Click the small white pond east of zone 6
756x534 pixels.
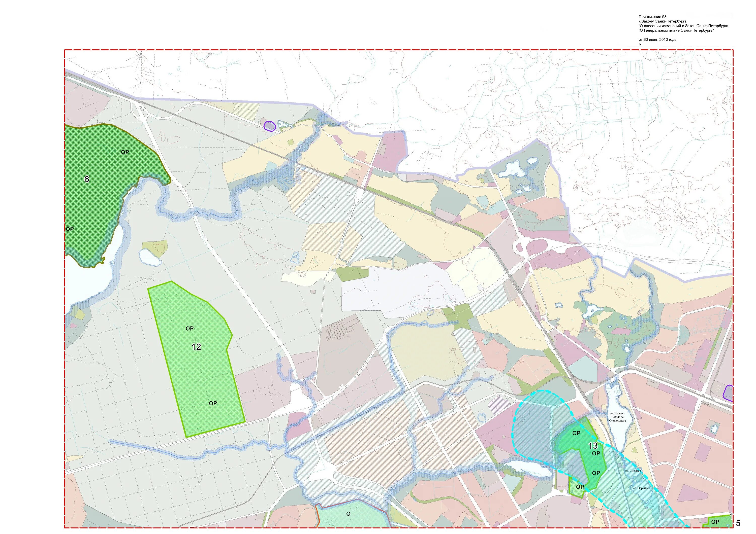pos(150,257)
